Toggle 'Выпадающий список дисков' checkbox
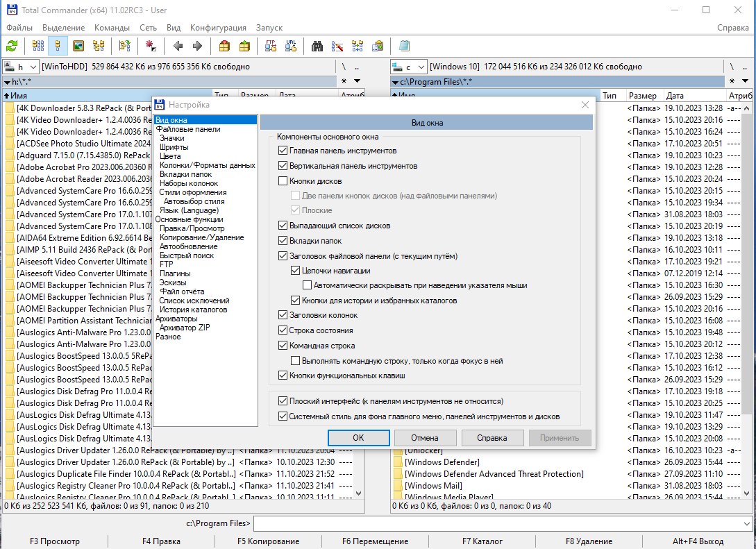Image resolution: width=756 pixels, height=549 pixels. pos(283,226)
